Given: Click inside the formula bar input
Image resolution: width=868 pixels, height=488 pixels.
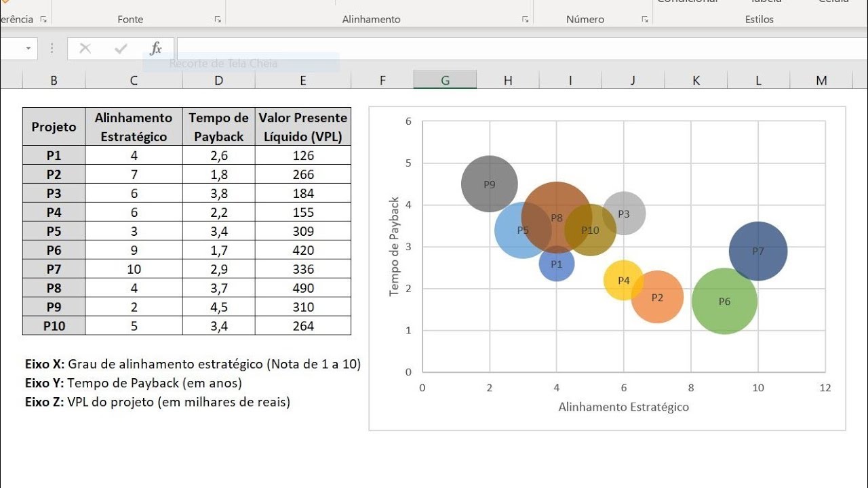Looking at the screenshot, I should 521,48.
